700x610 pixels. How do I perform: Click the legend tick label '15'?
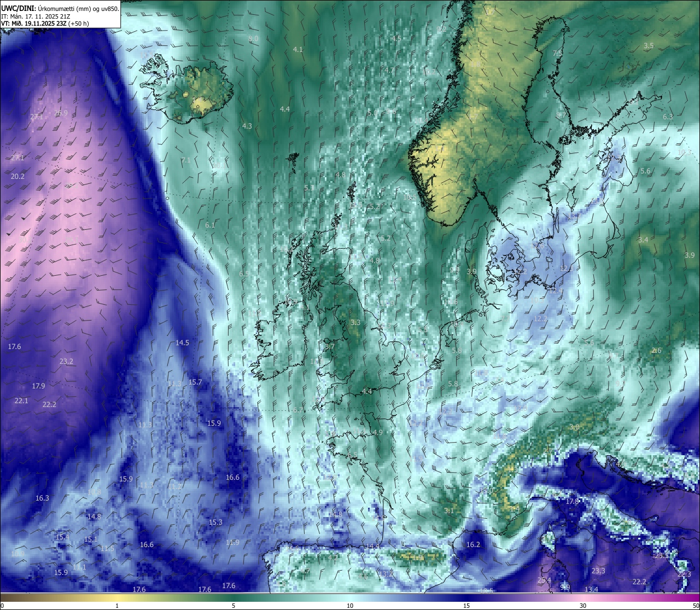(x=466, y=606)
